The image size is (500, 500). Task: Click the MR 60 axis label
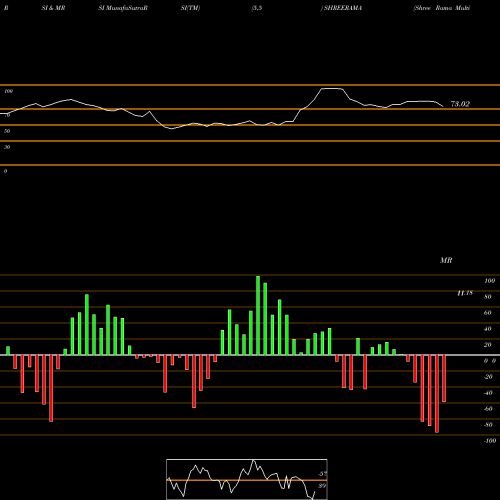pos(487,313)
